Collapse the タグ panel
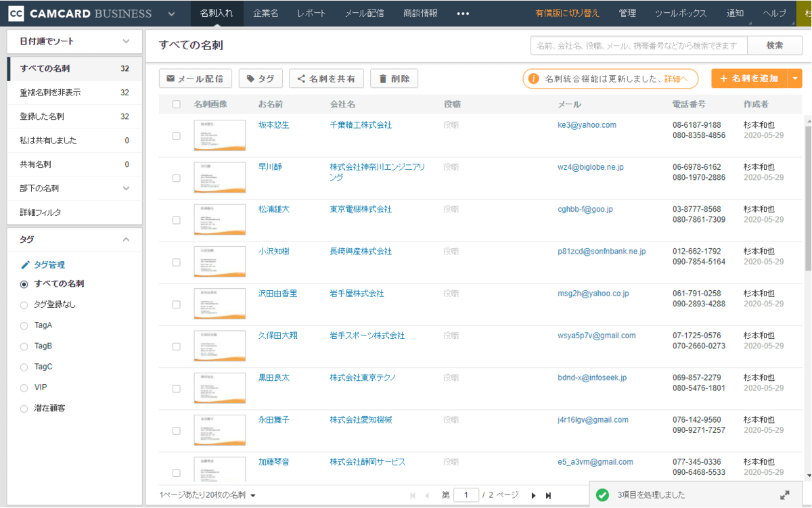 126,239
